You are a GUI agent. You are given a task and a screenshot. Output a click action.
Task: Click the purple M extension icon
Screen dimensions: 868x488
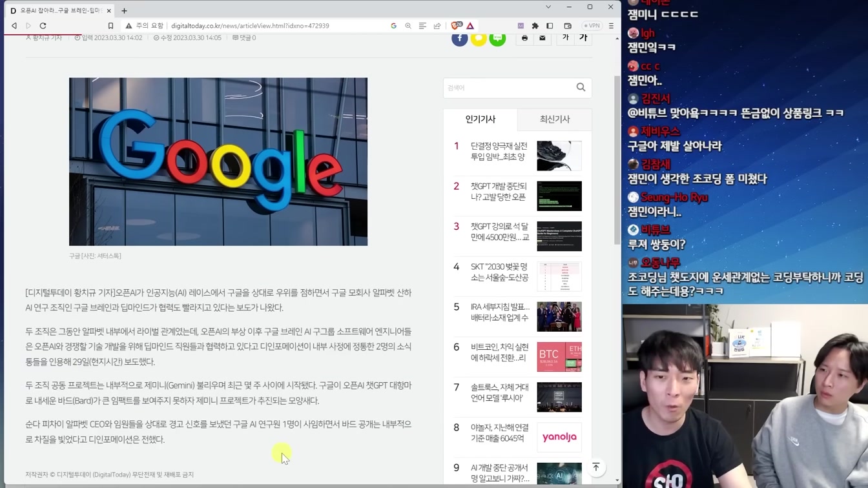pos(521,26)
